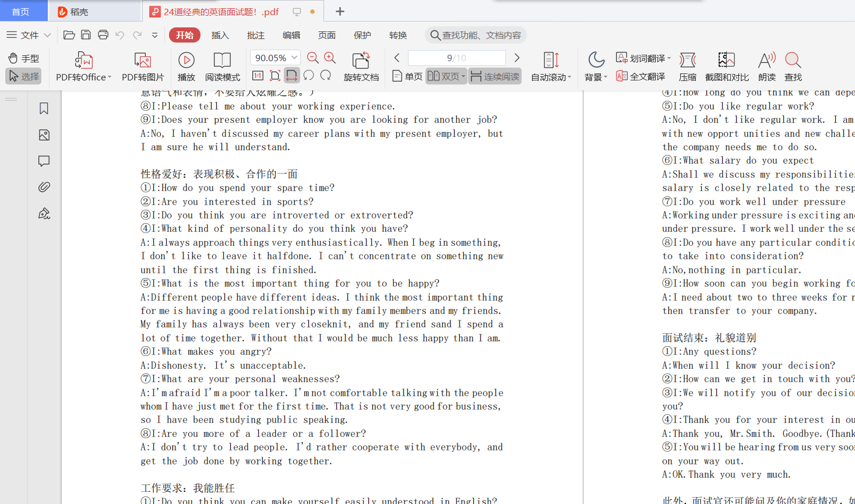Click the save icon
The height and width of the screenshot is (504, 855).
pos(86,35)
